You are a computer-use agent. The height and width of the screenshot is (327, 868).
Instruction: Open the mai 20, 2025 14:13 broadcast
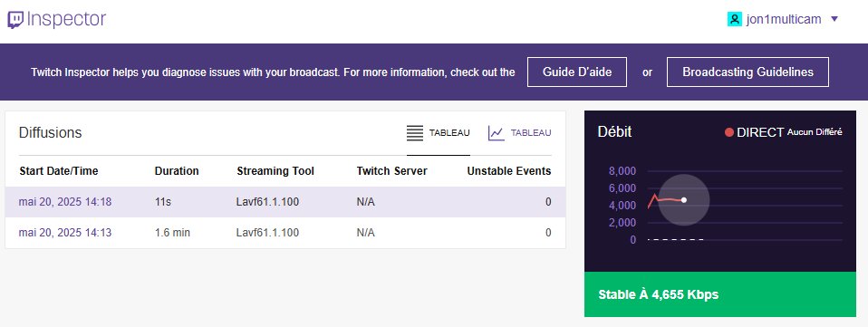point(64,233)
